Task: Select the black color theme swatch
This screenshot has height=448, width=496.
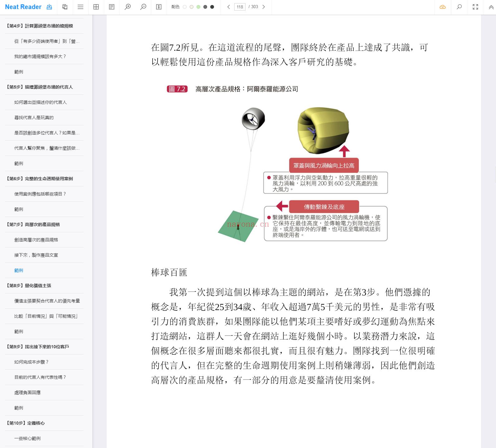Action: [212, 7]
